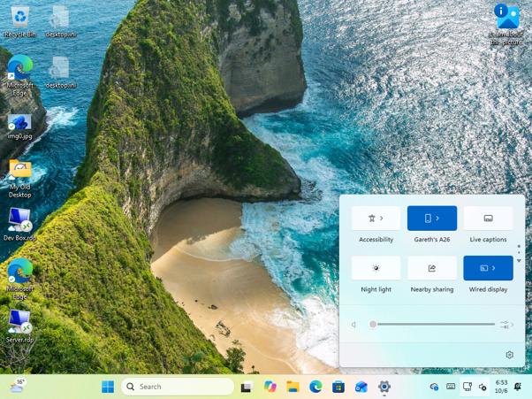Go to next quick settings page arrow
The image size is (532, 399).
coord(519,261)
